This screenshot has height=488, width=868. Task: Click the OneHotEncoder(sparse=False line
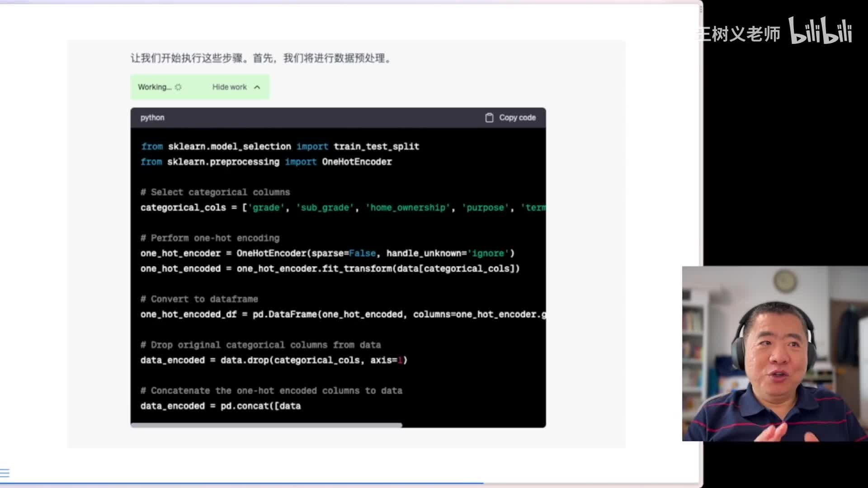click(x=327, y=253)
